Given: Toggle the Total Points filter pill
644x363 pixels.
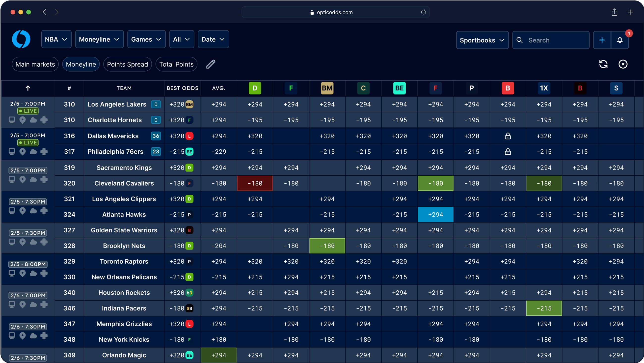Looking at the screenshot, I should click(176, 64).
